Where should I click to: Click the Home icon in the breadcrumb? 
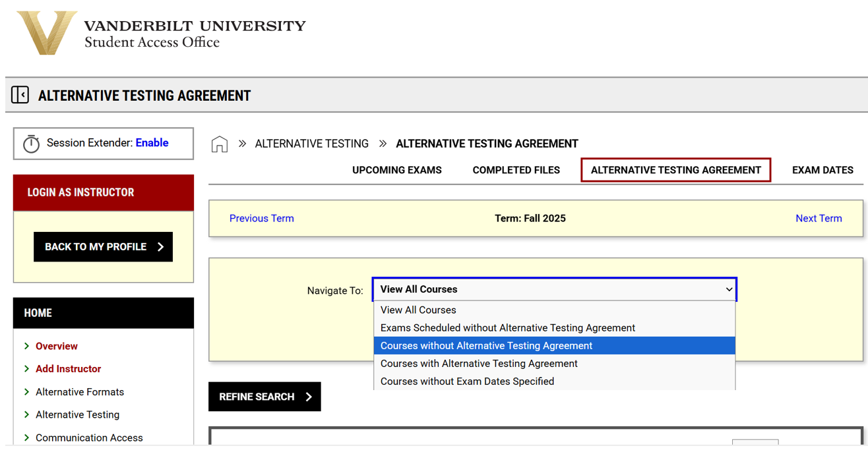(x=219, y=143)
